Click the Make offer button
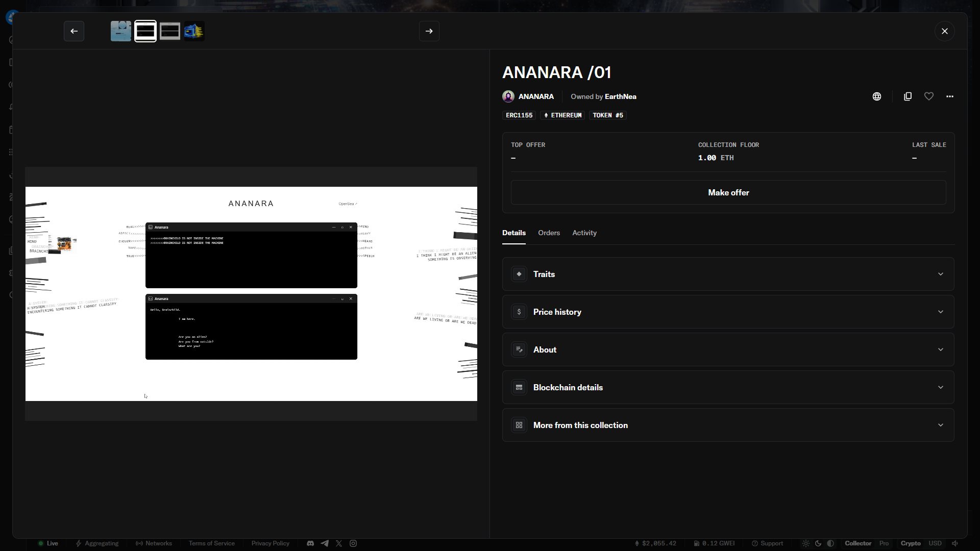The height and width of the screenshot is (551, 980). [x=728, y=192]
